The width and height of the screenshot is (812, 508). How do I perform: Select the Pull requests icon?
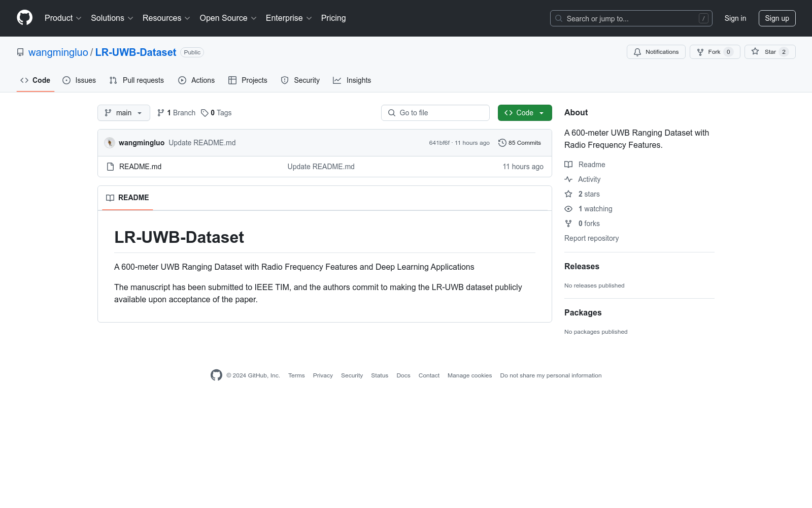tap(113, 80)
